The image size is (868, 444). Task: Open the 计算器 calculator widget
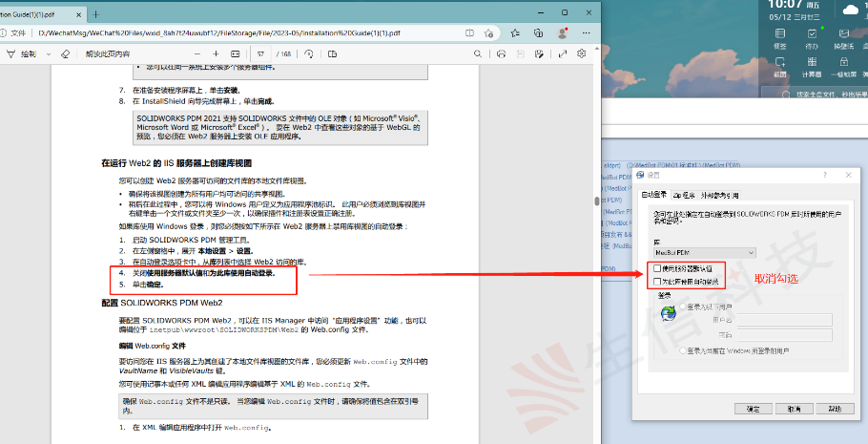click(x=812, y=67)
